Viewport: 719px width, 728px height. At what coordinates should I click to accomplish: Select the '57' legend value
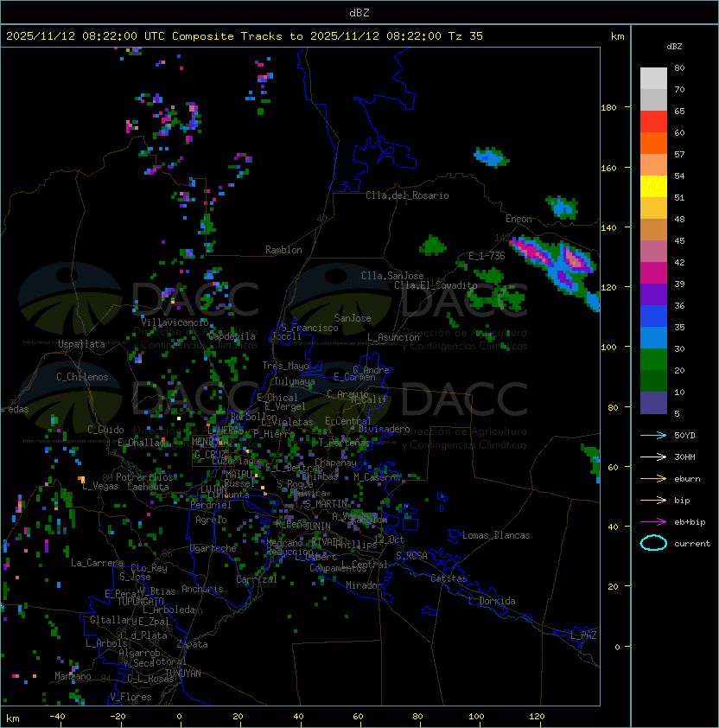(x=679, y=154)
